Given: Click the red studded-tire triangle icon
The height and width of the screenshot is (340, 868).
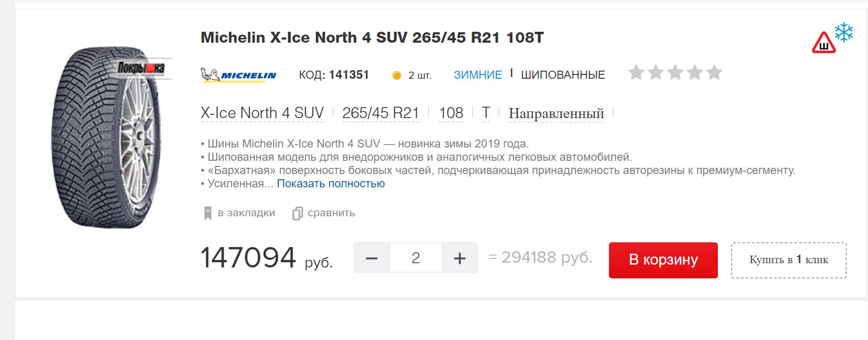Looking at the screenshot, I should click(x=823, y=43).
